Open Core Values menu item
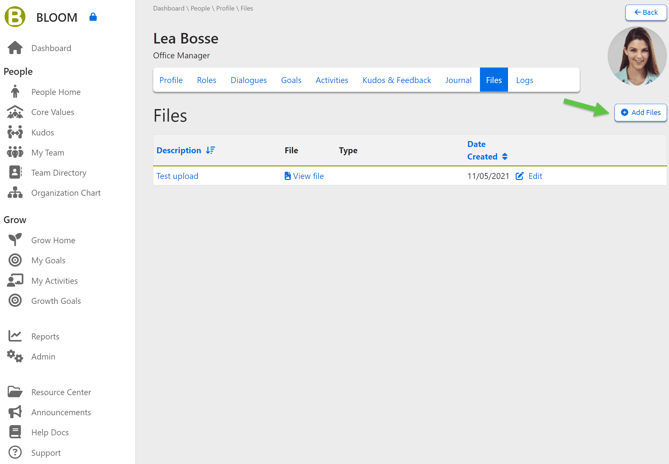Screen dimensions: 669x464 click(52, 112)
